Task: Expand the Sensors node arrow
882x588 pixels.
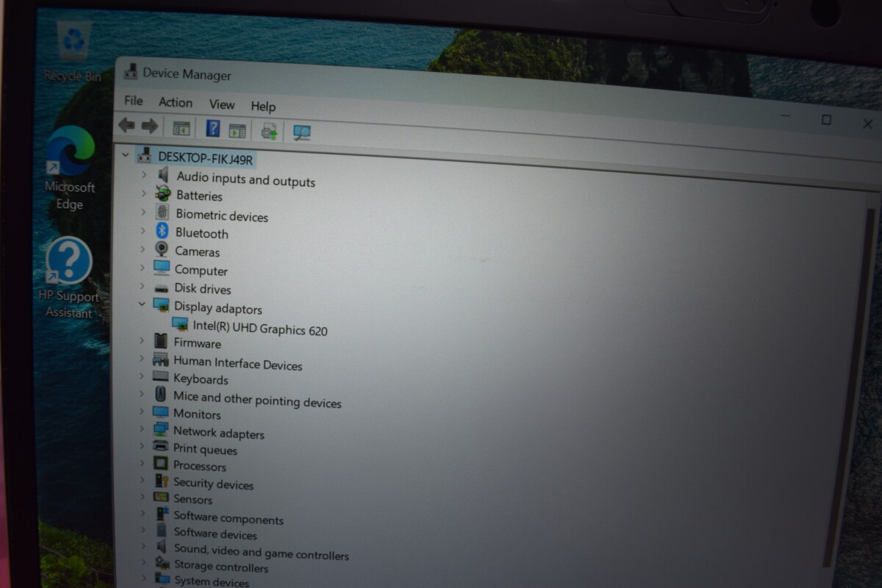Action: pos(143,497)
